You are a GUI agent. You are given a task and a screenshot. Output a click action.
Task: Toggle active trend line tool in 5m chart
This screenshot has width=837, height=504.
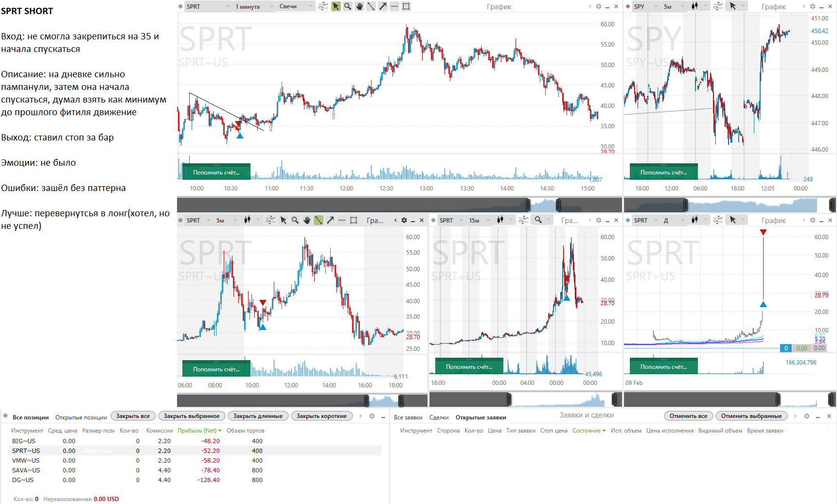(x=319, y=220)
